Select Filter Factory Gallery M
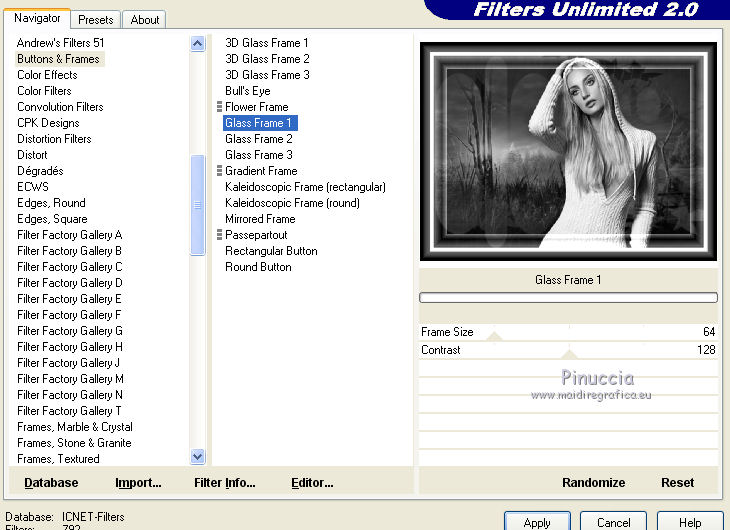The width and height of the screenshot is (730, 530). tap(70, 379)
